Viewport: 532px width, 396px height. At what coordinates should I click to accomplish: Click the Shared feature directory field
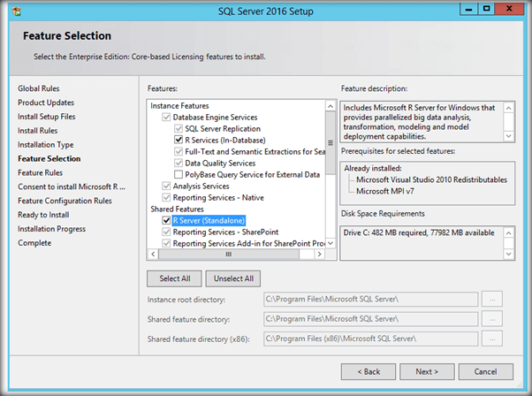(371, 319)
